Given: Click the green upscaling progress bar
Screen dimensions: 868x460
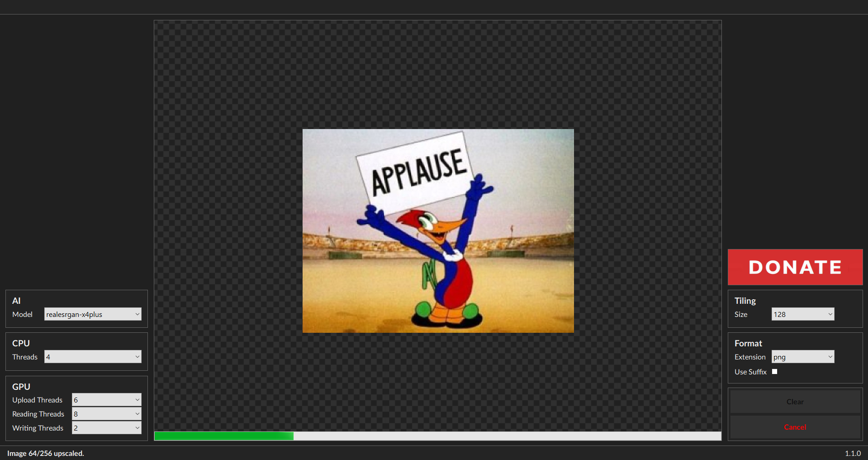Looking at the screenshot, I should 438,436.
